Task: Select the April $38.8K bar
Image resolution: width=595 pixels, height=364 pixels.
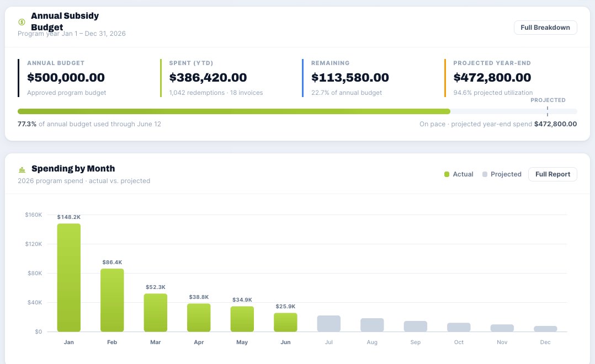Action: tap(199, 318)
